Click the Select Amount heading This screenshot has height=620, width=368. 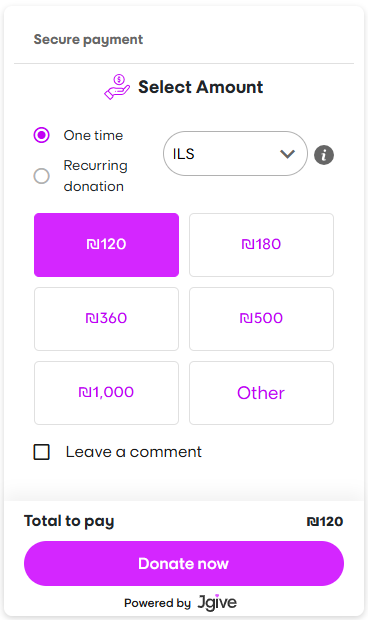[200, 87]
